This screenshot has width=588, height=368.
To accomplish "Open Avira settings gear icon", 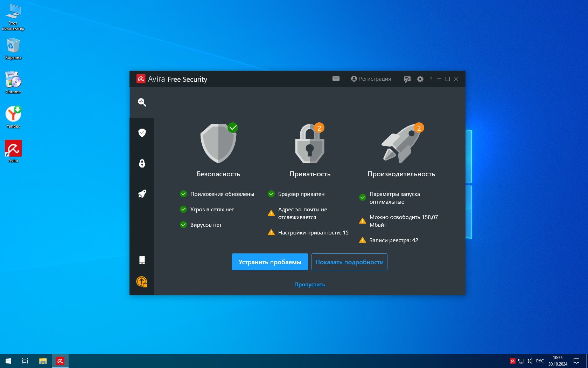I will tap(420, 79).
